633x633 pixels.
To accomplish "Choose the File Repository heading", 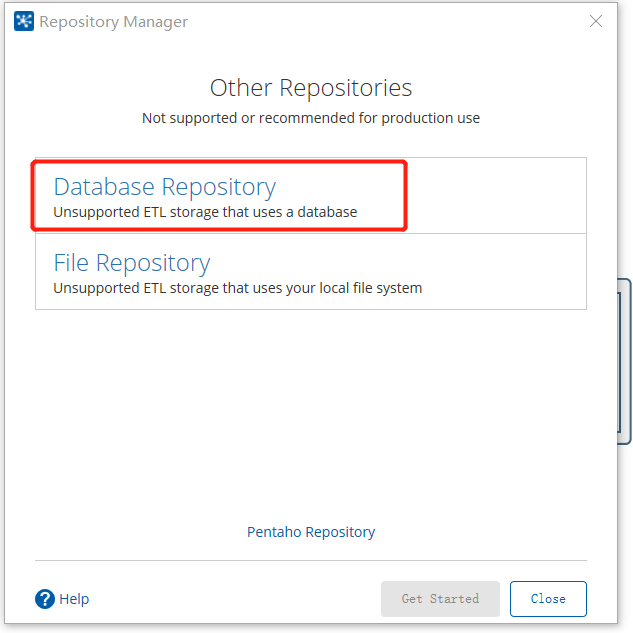I will 131,263.
